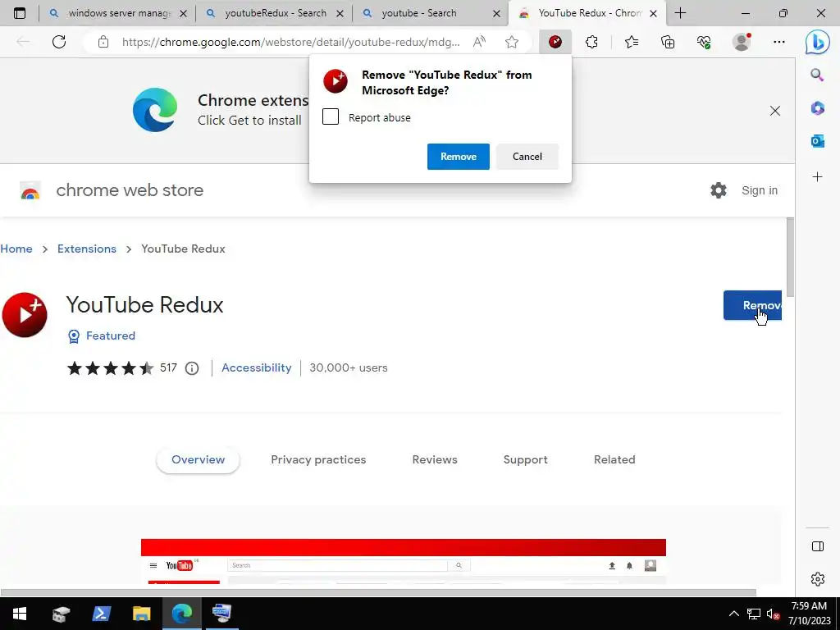Click the chrome web store logo
The height and width of the screenshot is (630, 840).
(x=30, y=190)
